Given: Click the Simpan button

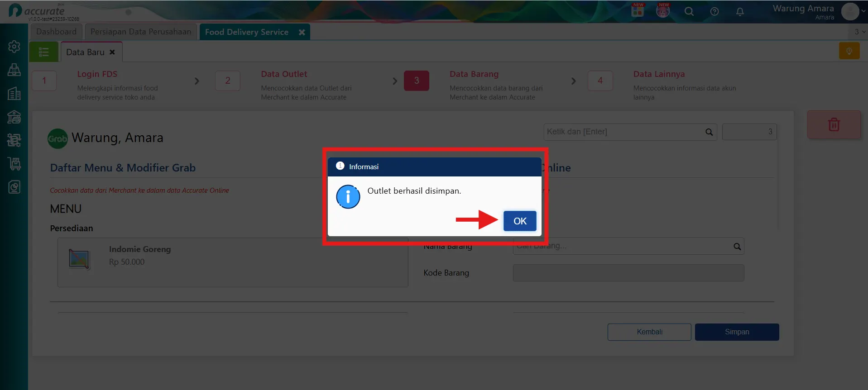Looking at the screenshot, I should (737, 332).
